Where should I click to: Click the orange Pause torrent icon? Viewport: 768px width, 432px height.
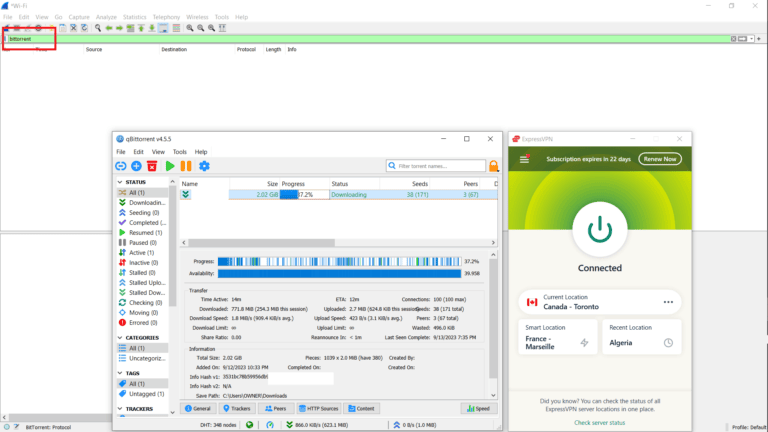pos(186,166)
